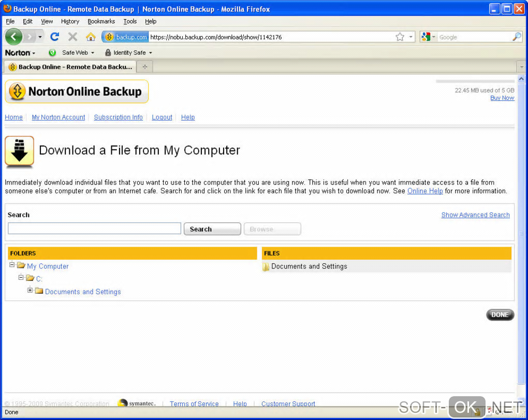The image size is (528, 420).
Task: Go to the Home link
Action: (14, 117)
